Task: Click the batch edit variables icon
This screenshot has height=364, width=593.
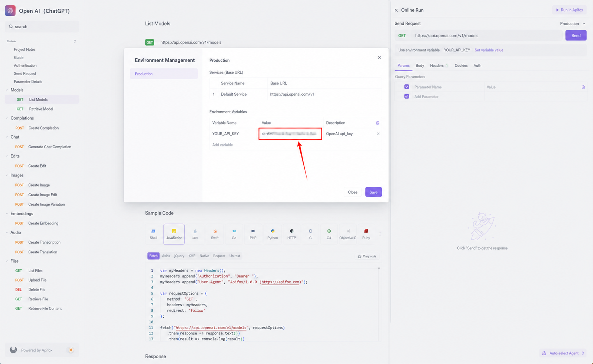Action: 378,123
